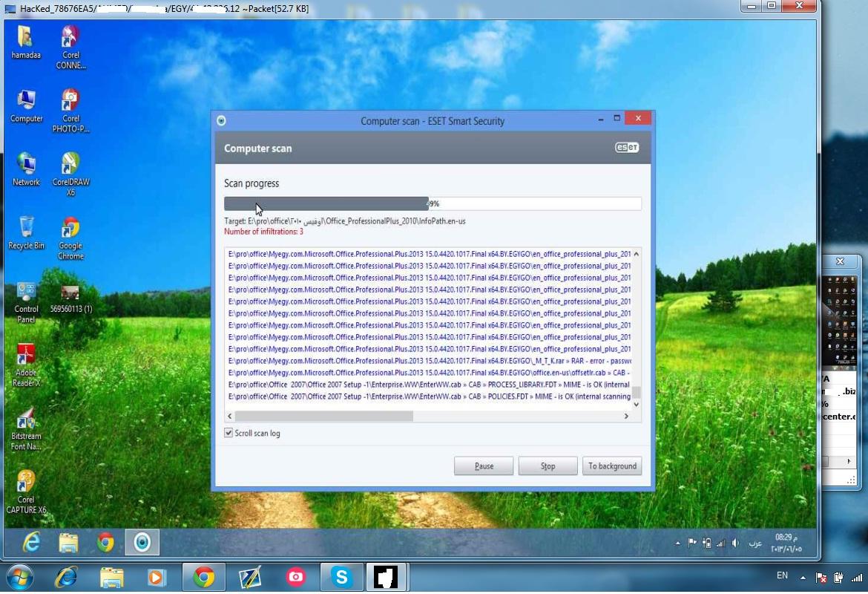Click the scan progress bar
The image size is (868, 594).
(x=433, y=203)
